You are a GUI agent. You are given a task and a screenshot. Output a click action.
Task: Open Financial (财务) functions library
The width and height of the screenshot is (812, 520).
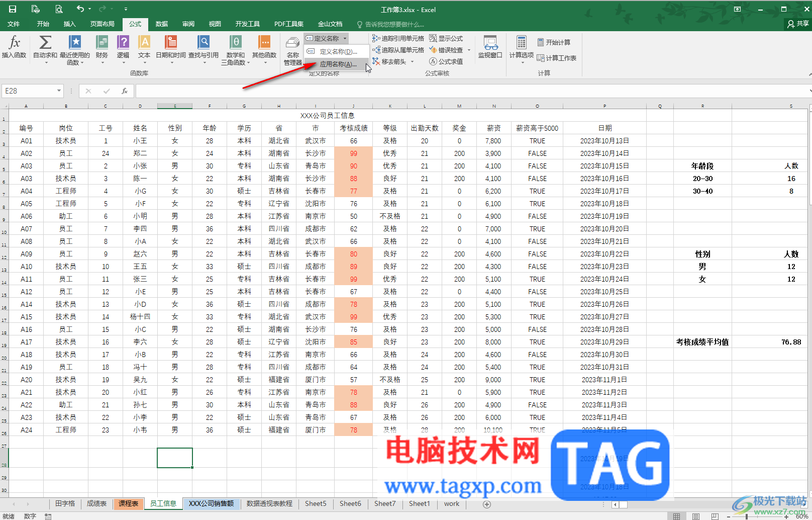click(102, 49)
